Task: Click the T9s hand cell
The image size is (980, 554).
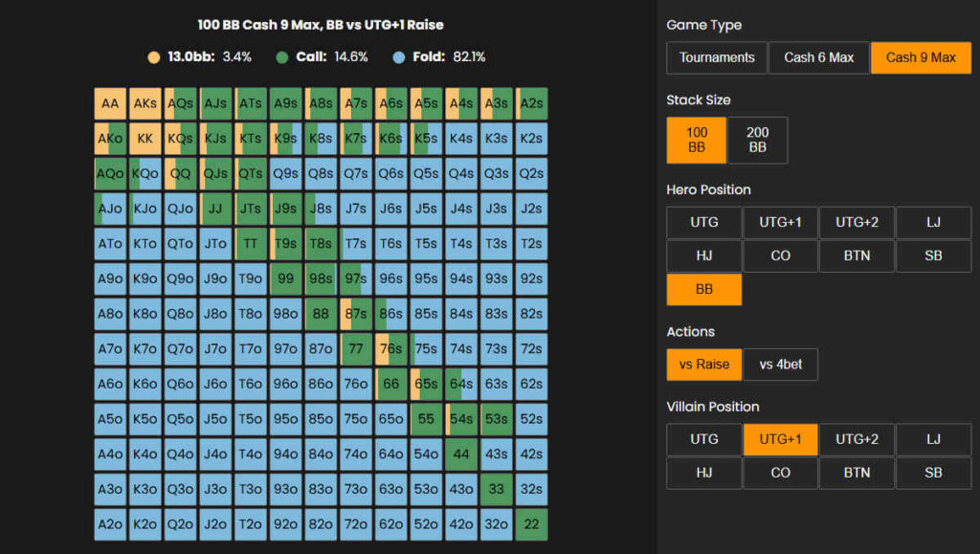Action: [285, 243]
